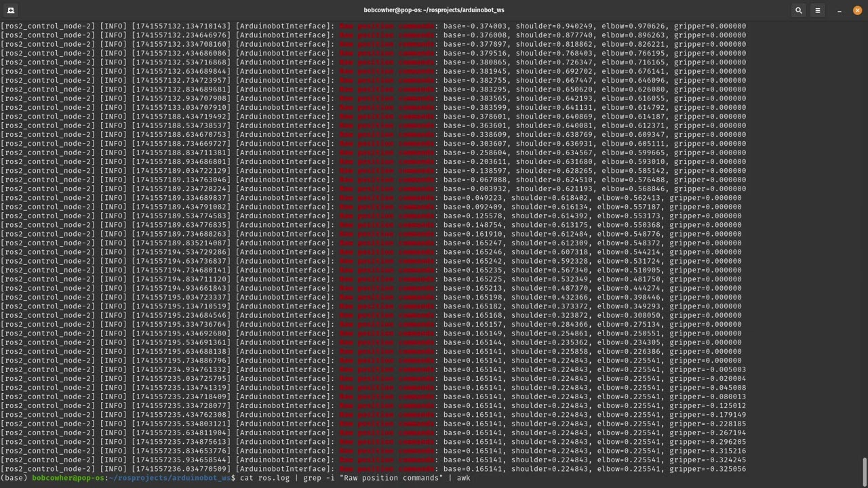Click value elbow=0.308050
Screen dimensions: 868x488
[629, 315]
